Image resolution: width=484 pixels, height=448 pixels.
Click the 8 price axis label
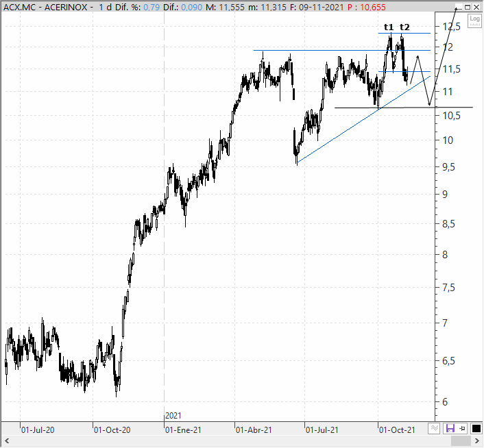point(445,255)
